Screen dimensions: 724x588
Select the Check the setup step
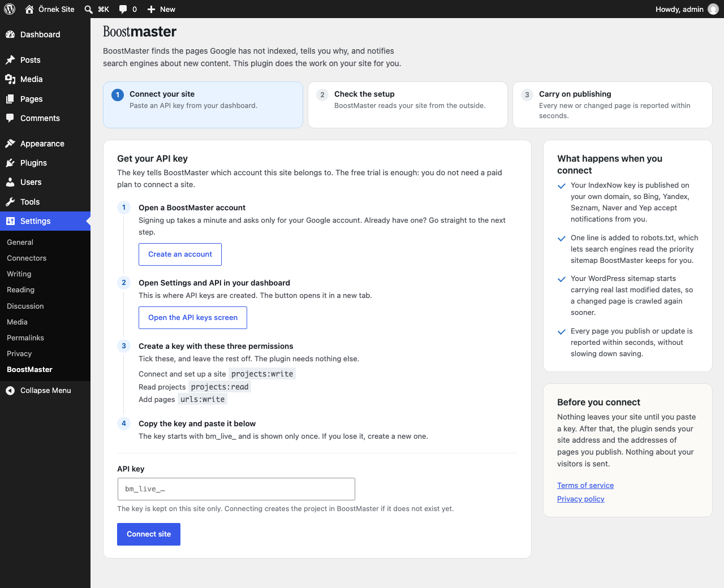point(408,105)
